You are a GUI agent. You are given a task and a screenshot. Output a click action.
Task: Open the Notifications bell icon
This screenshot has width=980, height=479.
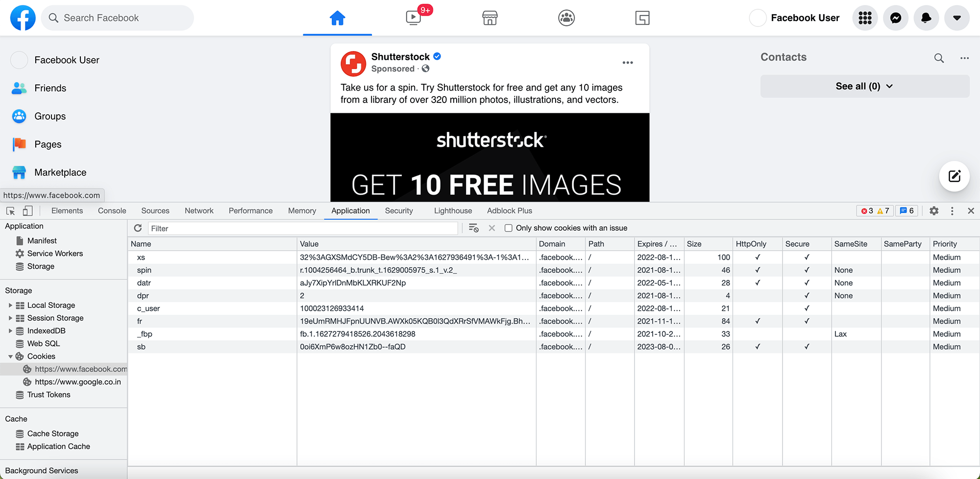(x=926, y=18)
